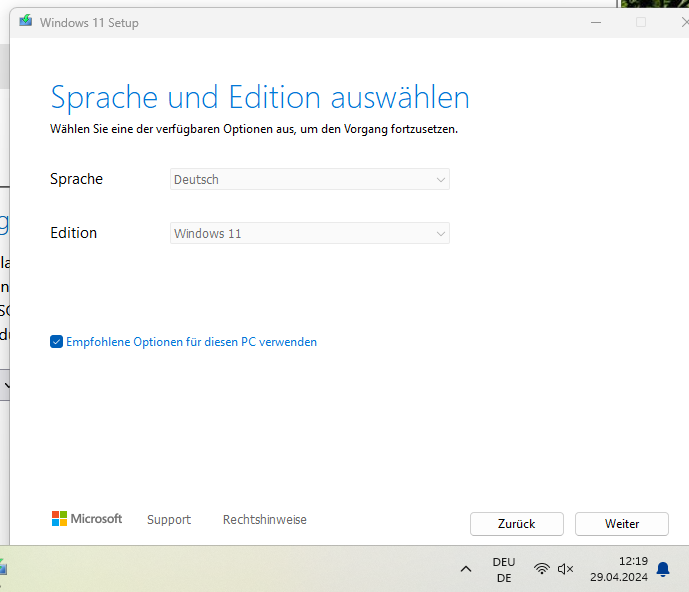Viewport: 689px width, 592px height.
Task: Click the Wi-Fi network tray icon
Action: pyautogui.click(x=542, y=569)
